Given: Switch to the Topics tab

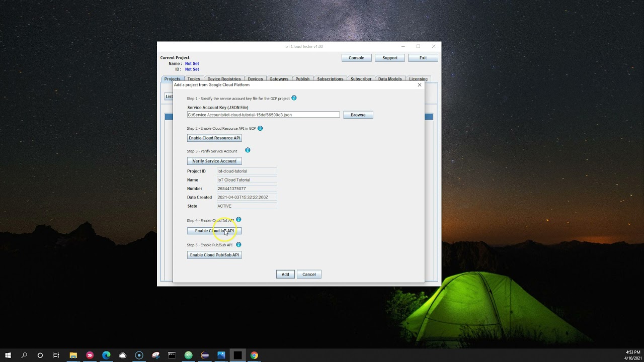Looking at the screenshot, I should [x=194, y=79].
